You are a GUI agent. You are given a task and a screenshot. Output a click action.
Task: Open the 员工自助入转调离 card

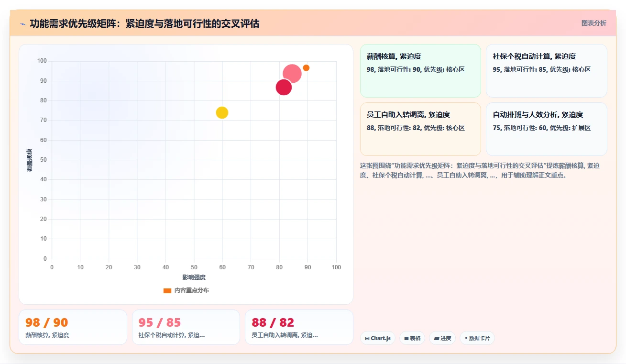pos(420,129)
